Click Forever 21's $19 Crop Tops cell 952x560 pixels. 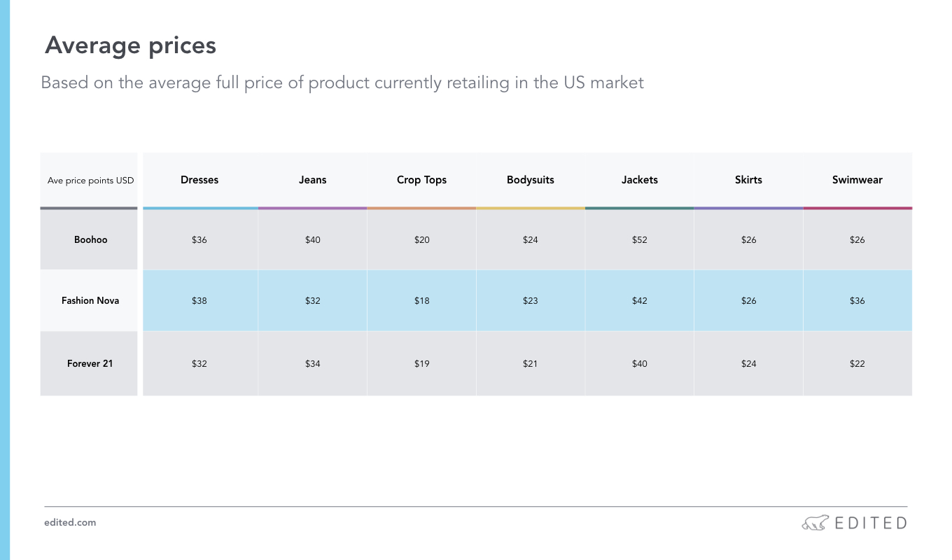click(421, 363)
